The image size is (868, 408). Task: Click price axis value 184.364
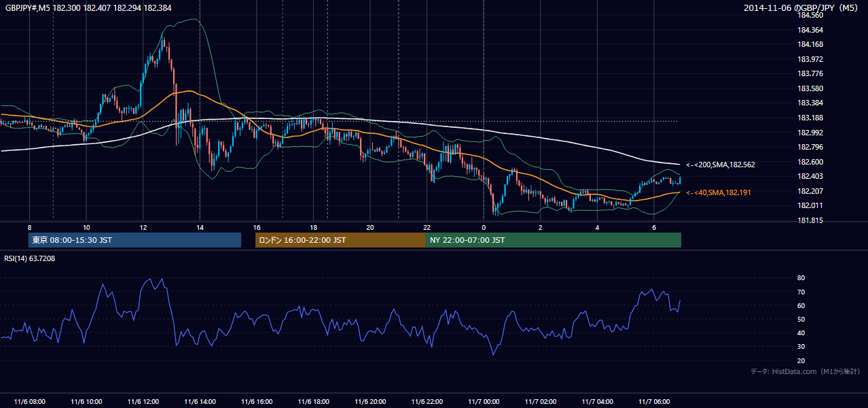810,30
